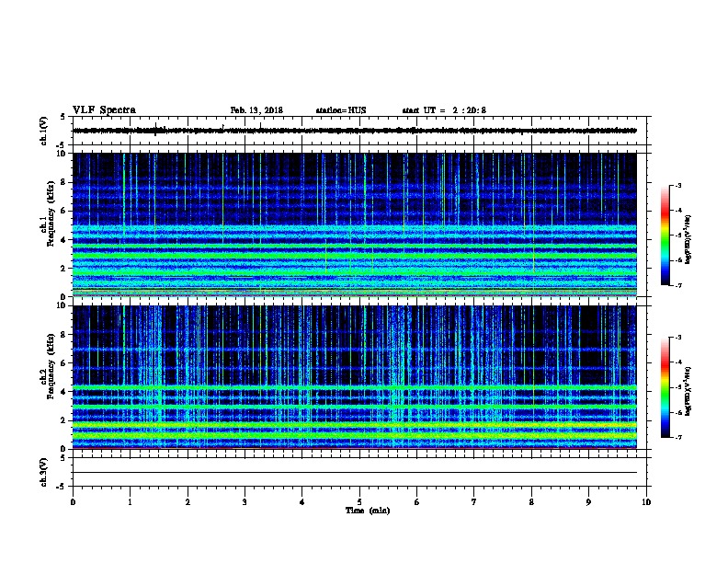Click the "ch.2 Frequency (kHz)" axis label
The width and height of the screenshot is (728, 563).
click(x=48, y=366)
